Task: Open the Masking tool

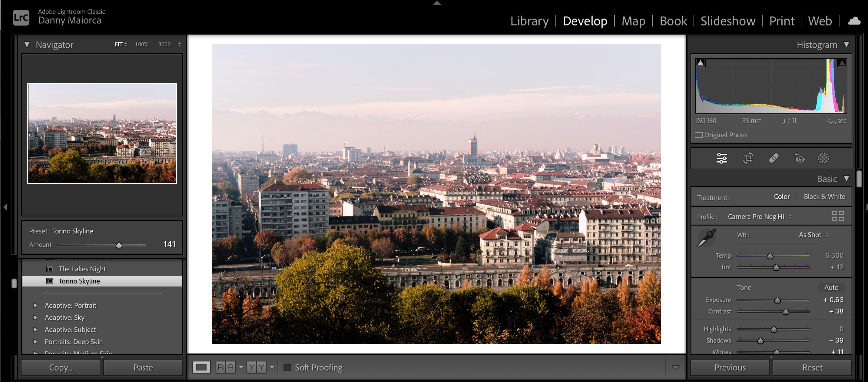Action: (824, 158)
